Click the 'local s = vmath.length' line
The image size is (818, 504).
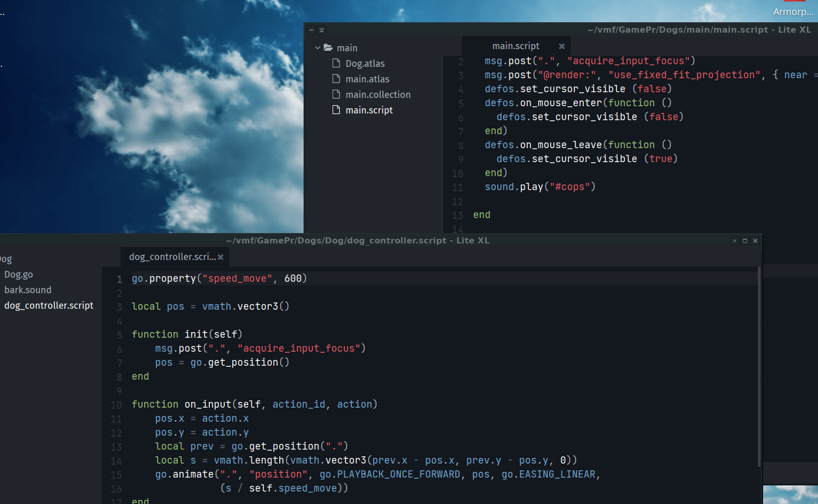click(366, 460)
